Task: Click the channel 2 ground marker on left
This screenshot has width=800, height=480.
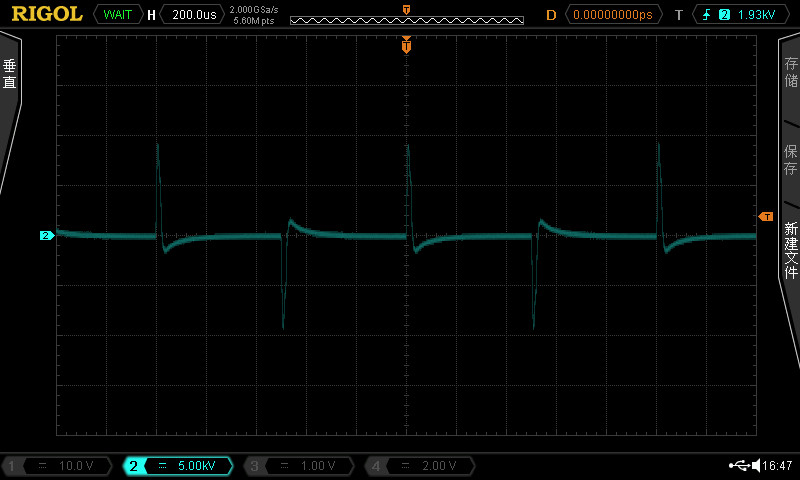Action: (46, 236)
